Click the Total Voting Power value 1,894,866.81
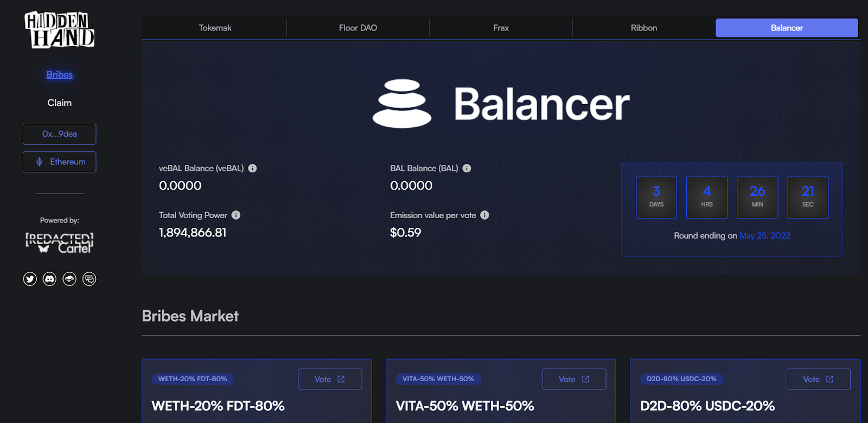This screenshot has width=868, height=423. [193, 233]
